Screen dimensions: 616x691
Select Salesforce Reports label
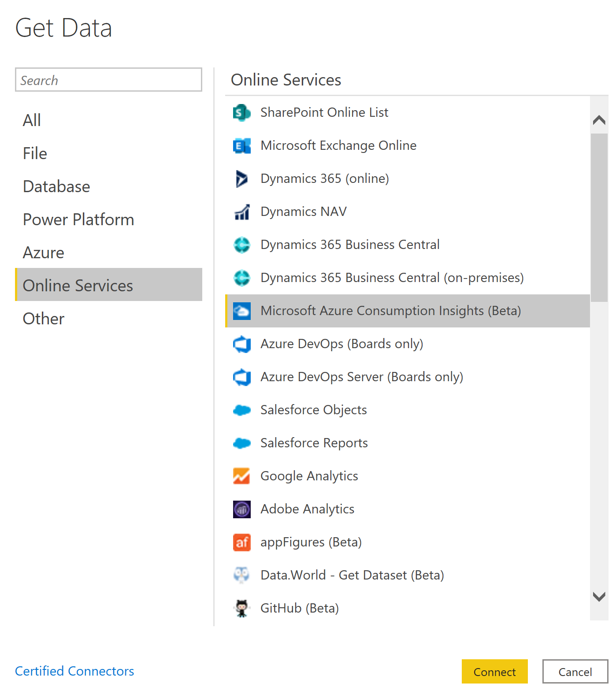[314, 443]
